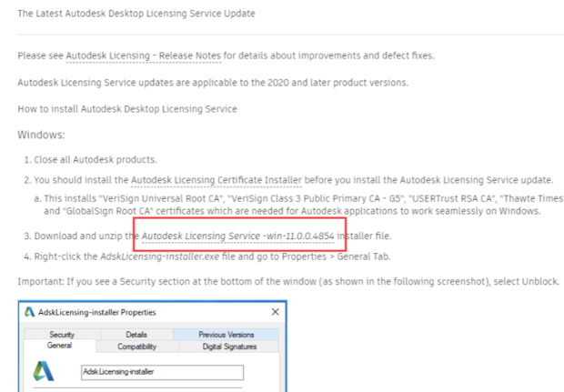Click the 'Close all Autodesk products.' step

click(x=96, y=160)
